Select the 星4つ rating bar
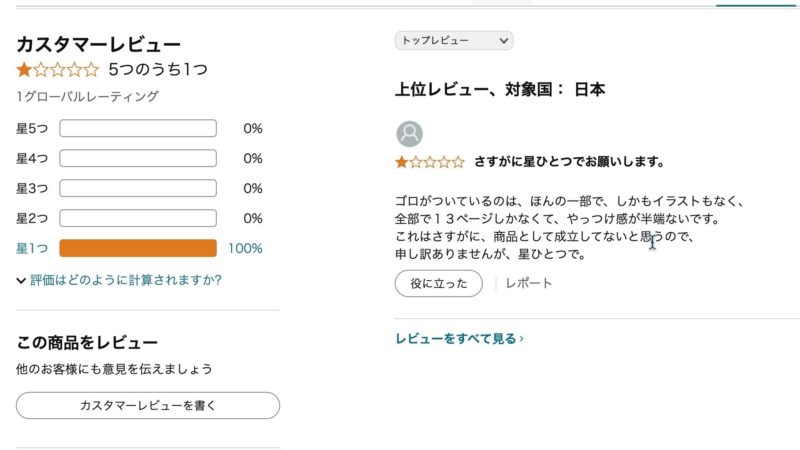Viewport: 800px width, 450px height. (x=138, y=158)
